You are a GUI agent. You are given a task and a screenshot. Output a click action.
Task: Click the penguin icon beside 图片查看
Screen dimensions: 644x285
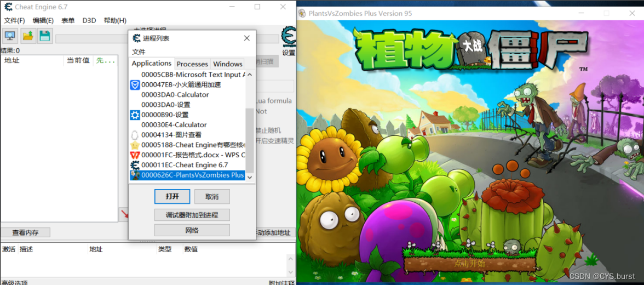[135, 135]
